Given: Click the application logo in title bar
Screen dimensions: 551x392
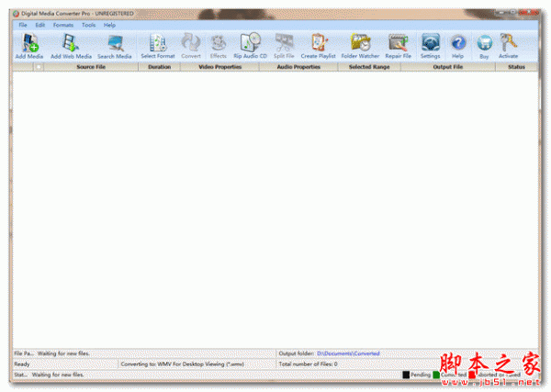Looking at the screenshot, I should tap(16, 14).
